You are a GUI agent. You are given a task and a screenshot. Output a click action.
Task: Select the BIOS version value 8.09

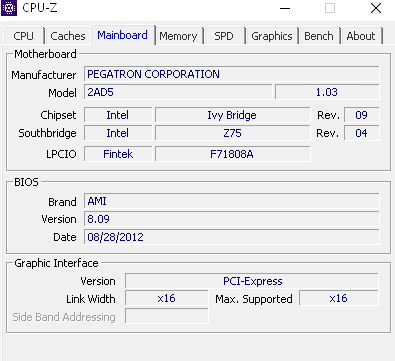click(232, 219)
